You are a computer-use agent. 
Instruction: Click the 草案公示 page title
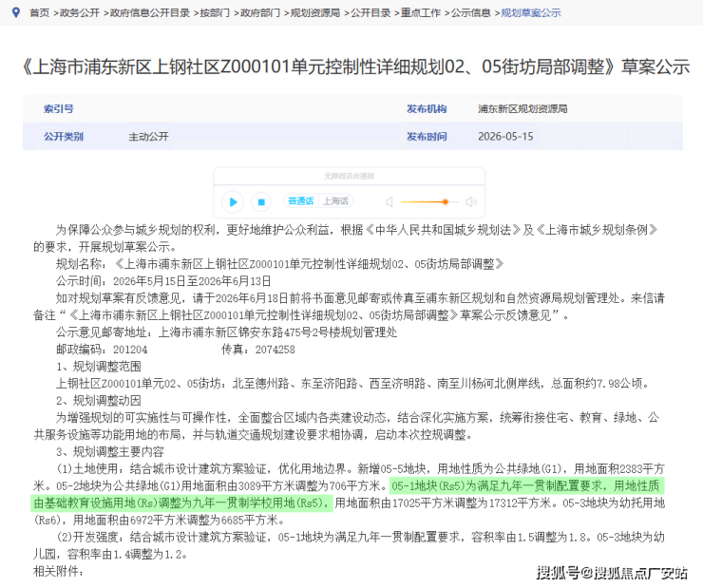point(356,66)
